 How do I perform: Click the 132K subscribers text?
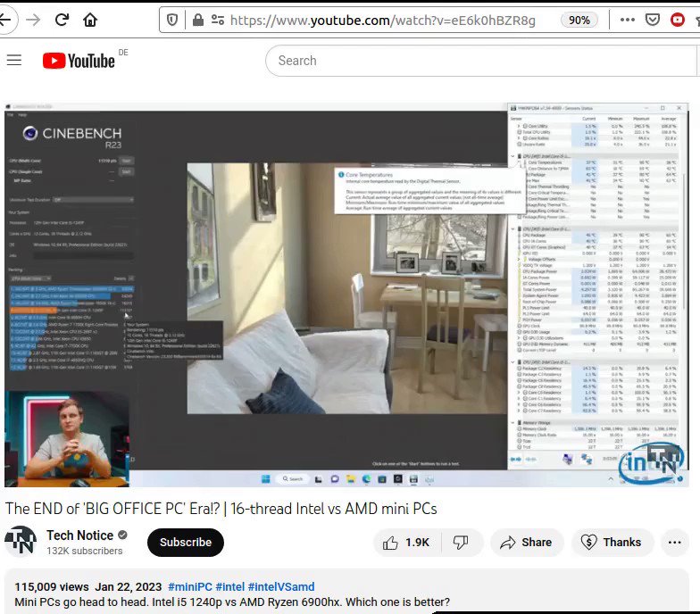(84, 552)
